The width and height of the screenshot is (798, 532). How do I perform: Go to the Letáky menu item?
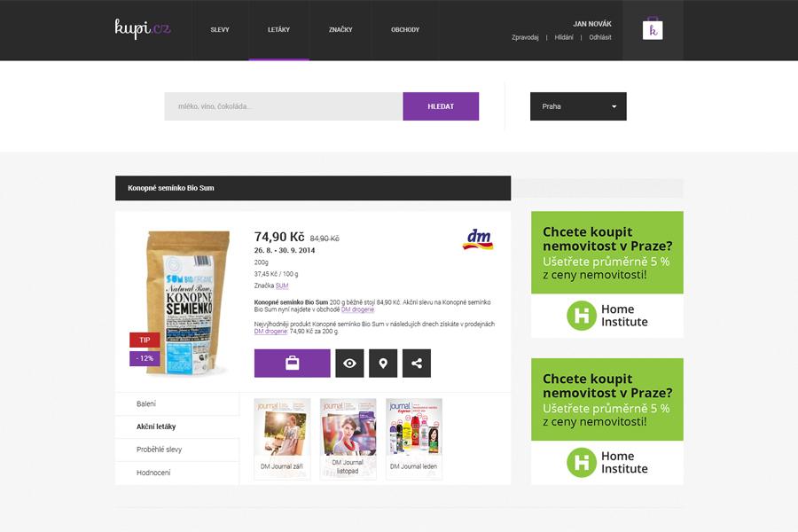coord(279,29)
